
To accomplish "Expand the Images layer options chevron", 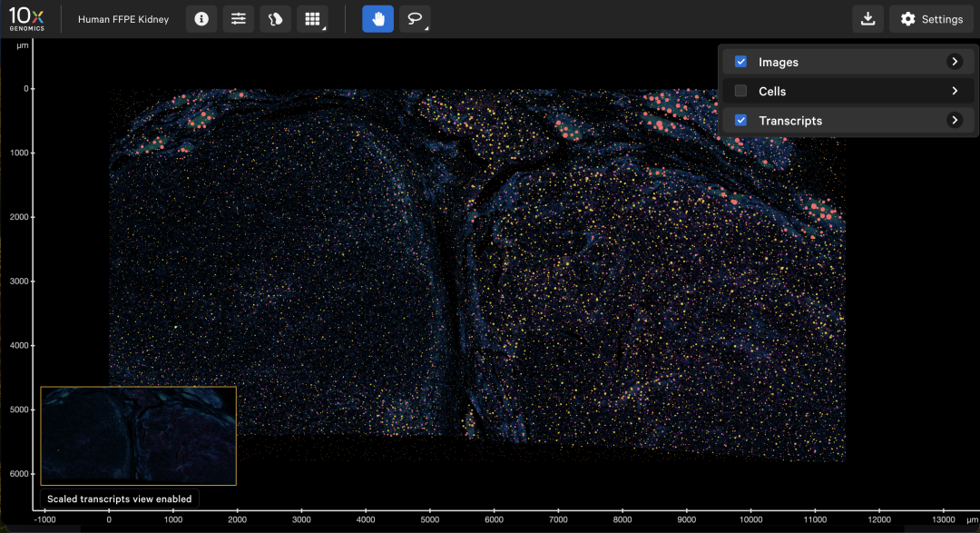I will [954, 62].
